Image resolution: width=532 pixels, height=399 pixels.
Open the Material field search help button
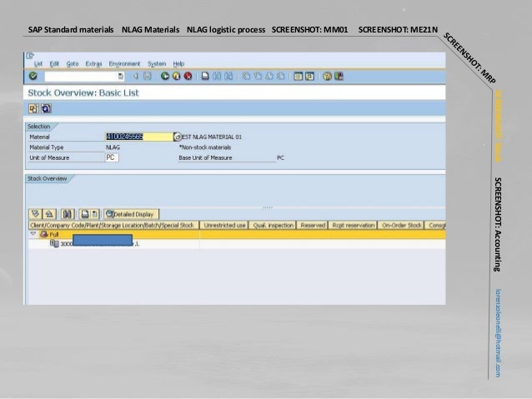pos(178,137)
